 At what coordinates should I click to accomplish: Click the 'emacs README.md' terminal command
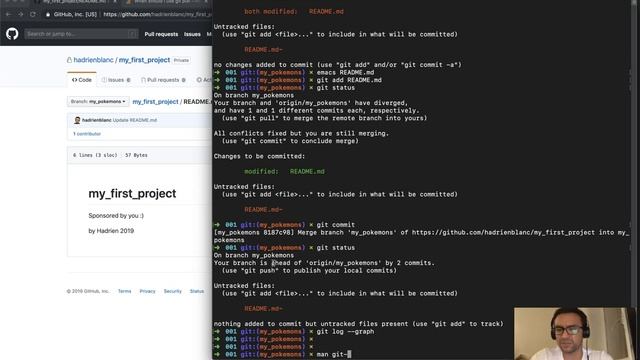tap(345, 72)
